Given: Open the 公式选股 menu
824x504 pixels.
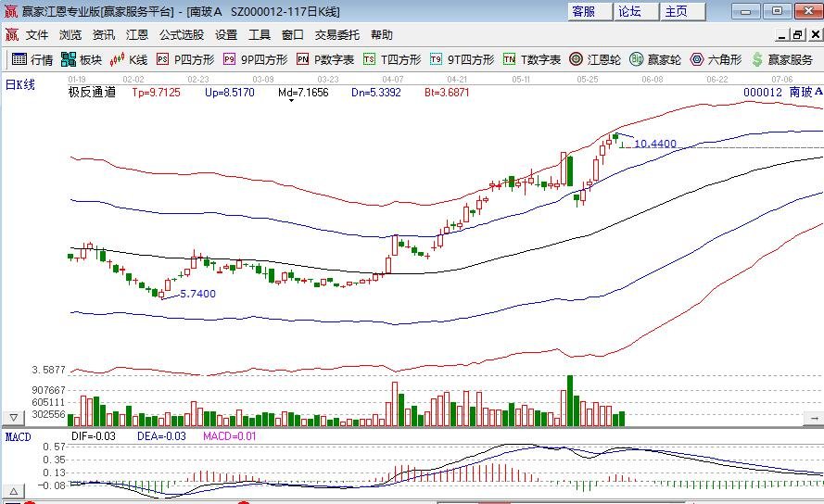Looking at the screenshot, I should [x=181, y=35].
